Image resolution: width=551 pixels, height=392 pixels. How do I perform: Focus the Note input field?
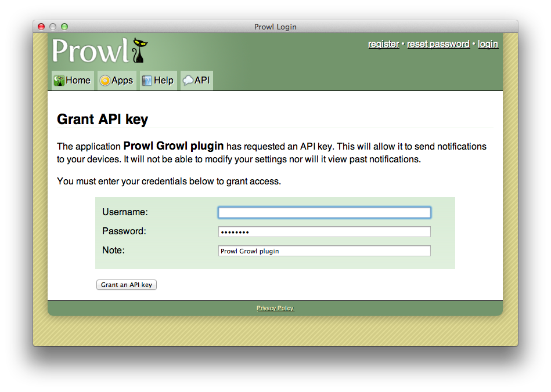325,251
